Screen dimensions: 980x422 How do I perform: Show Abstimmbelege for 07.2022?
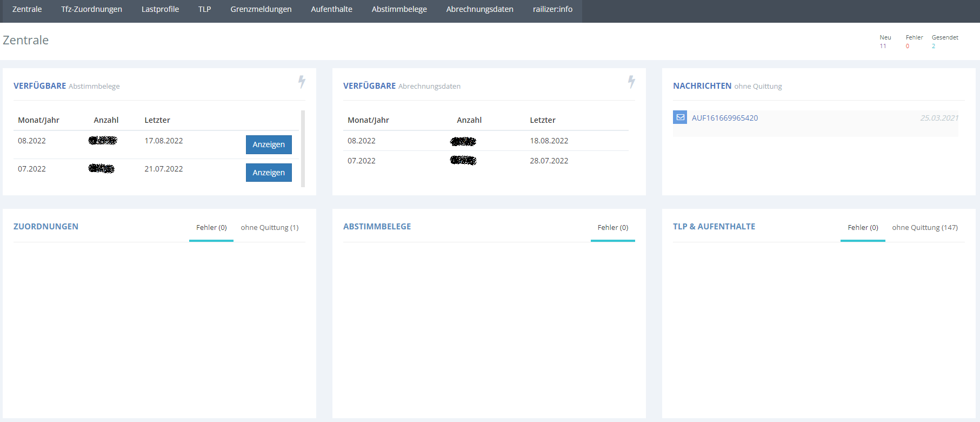click(269, 173)
